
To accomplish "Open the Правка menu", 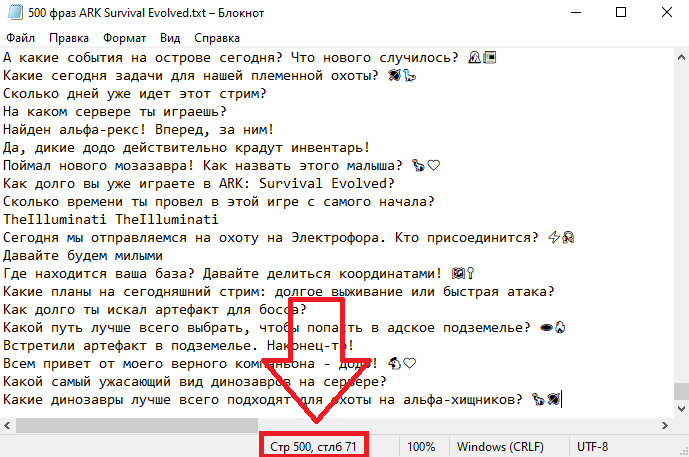I will pos(68,37).
